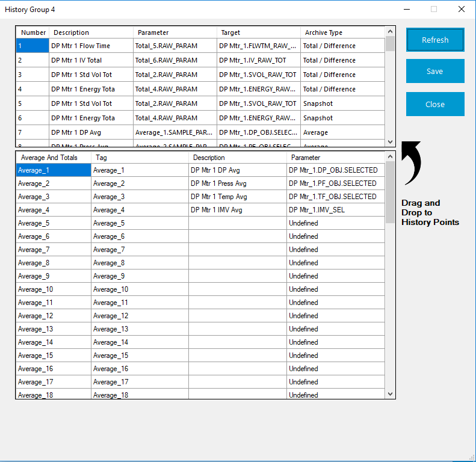Screen dimensions: 476x462
Task: Click the Number column header
Action: [x=32, y=32]
